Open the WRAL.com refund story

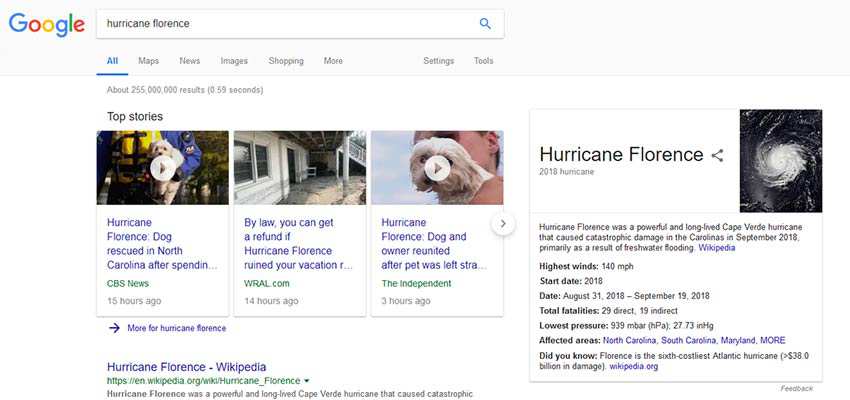[x=299, y=244]
